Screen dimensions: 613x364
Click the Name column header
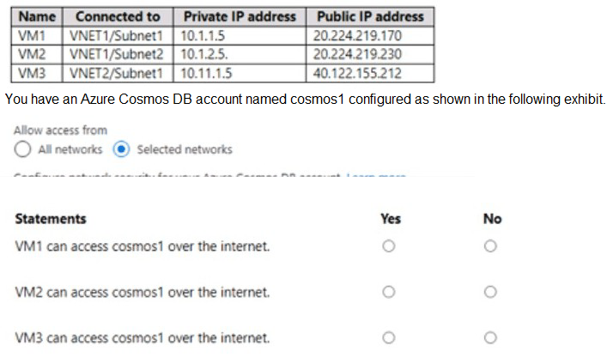pyautogui.click(x=36, y=16)
